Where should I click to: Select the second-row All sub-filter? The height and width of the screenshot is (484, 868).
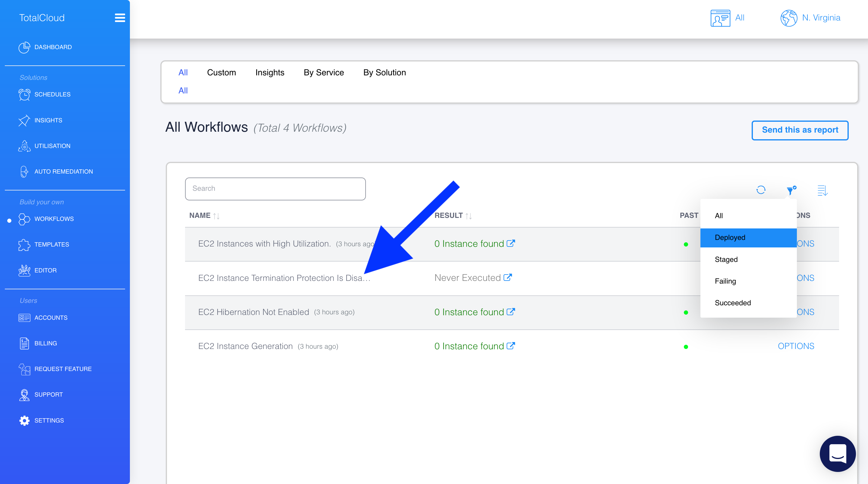[x=183, y=91]
